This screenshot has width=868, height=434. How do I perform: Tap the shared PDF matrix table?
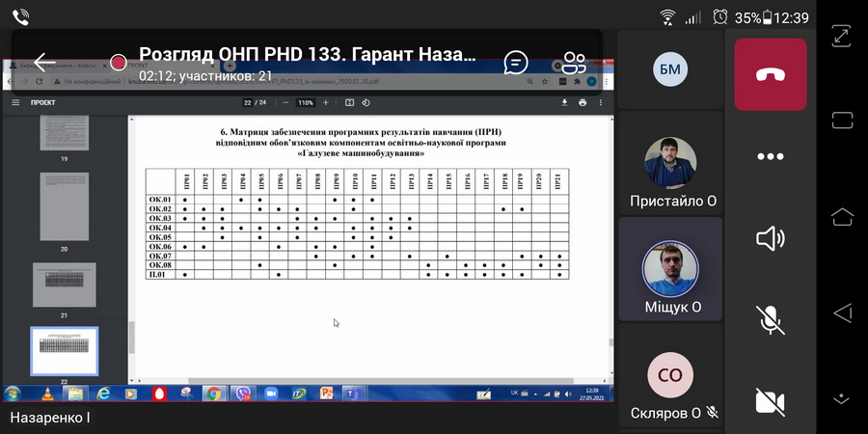357,224
